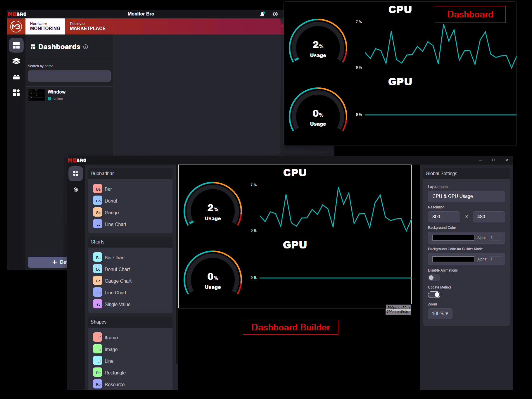This screenshot has width=532, height=399.
Task: Open the widgets grid sidebar icon
Action: point(16,93)
